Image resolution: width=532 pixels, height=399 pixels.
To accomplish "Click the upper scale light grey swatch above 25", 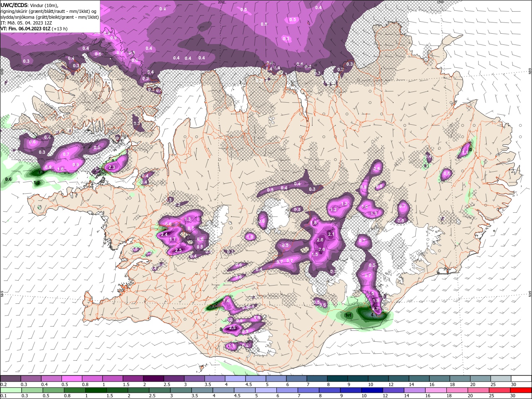I will click(x=501, y=379).
